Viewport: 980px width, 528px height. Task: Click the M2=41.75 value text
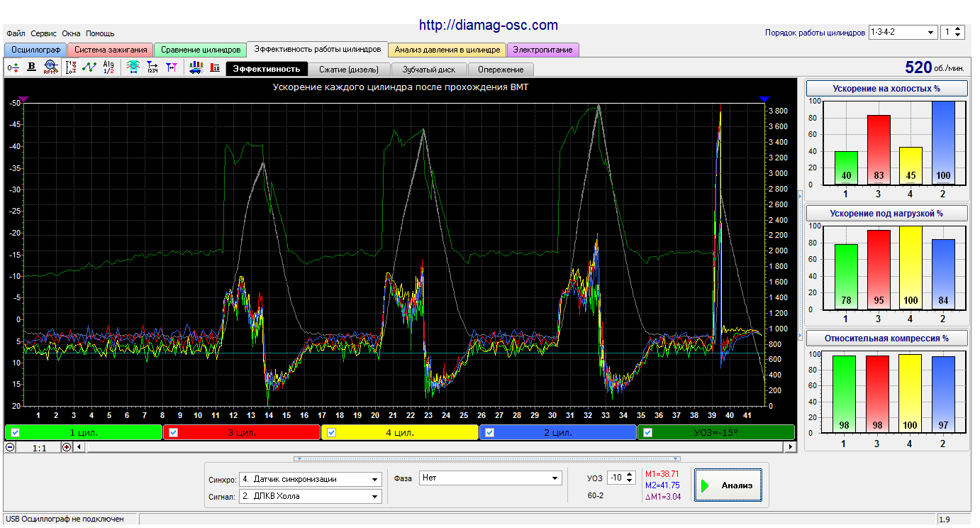point(662,485)
